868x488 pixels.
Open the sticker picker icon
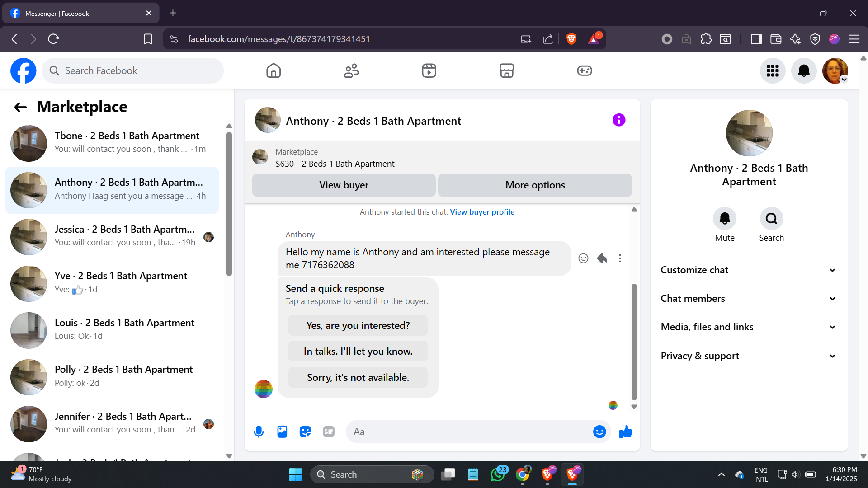point(306,432)
